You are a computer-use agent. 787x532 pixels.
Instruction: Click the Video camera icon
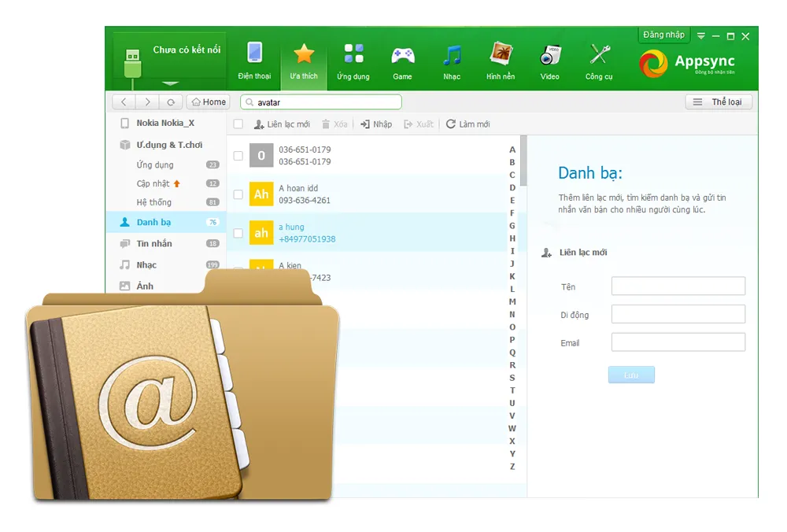[550, 55]
